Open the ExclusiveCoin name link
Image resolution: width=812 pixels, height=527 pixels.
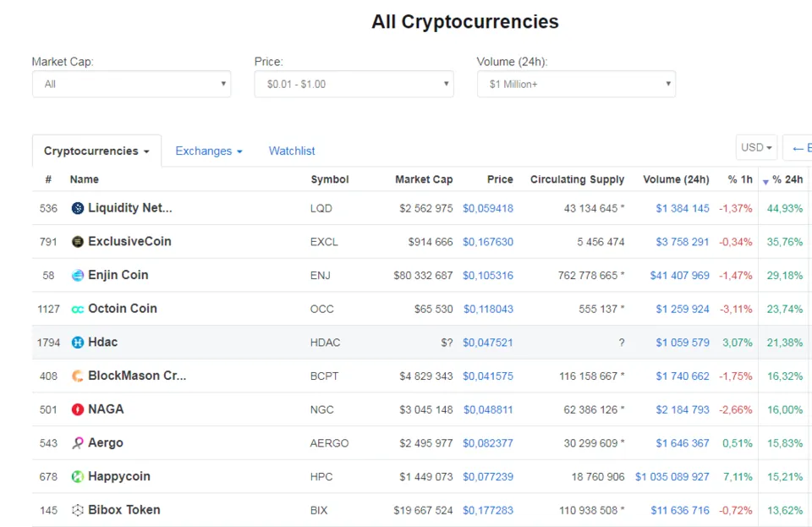(129, 241)
